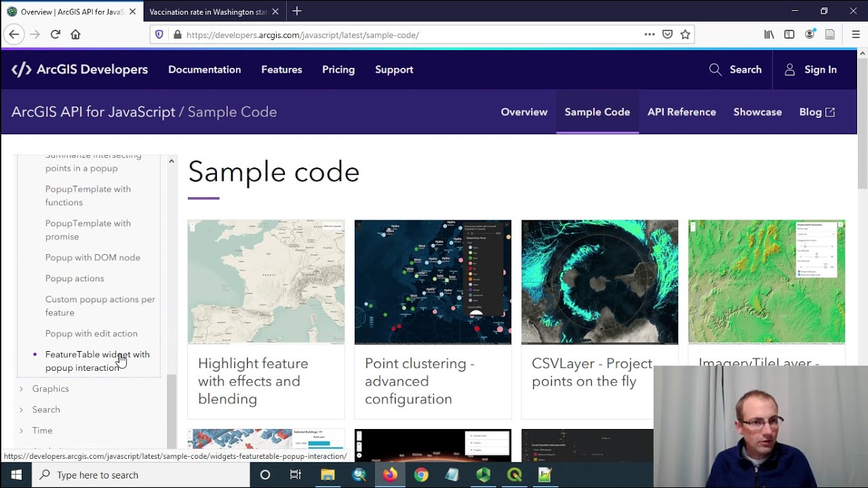This screenshot has height=488, width=868.
Task: Click CSVLayer - Project points on the fly
Action: [x=592, y=373]
